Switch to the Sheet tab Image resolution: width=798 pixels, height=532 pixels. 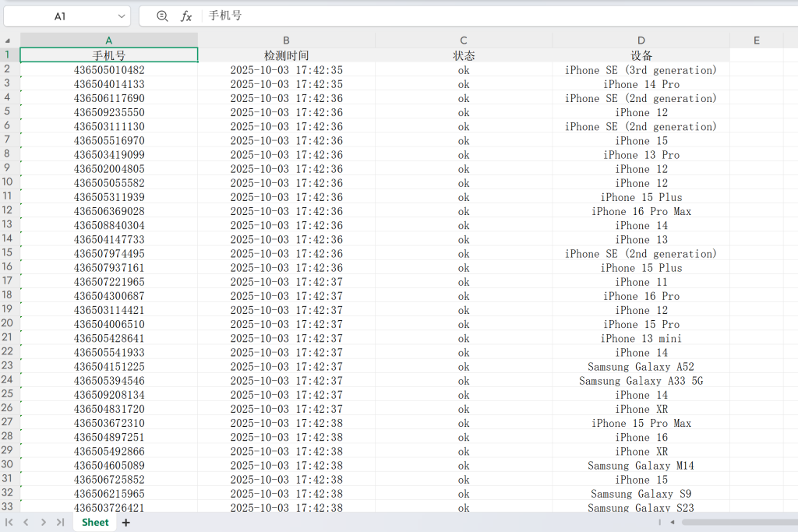(95, 523)
